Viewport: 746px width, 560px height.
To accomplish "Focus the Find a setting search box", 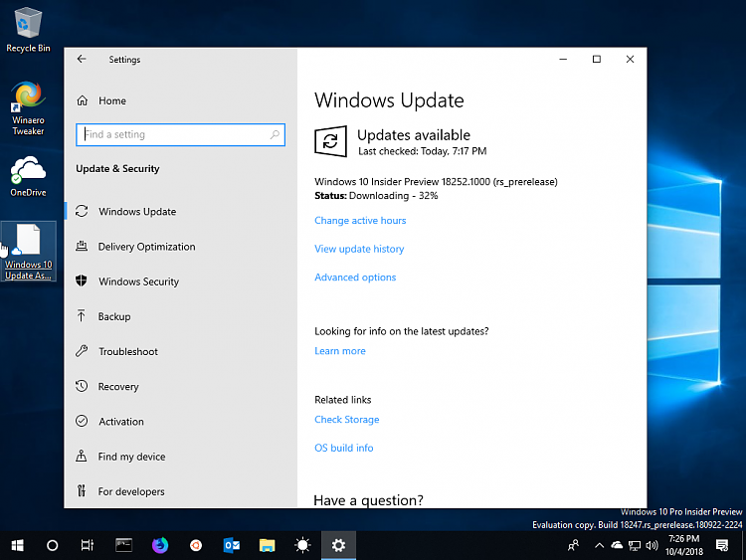I will 180,134.
